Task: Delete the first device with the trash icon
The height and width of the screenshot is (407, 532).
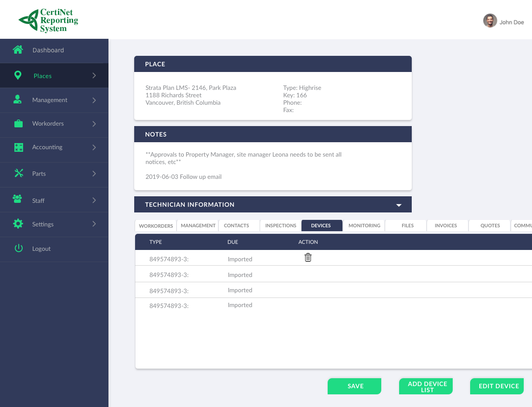Action: [x=308, y=257]
